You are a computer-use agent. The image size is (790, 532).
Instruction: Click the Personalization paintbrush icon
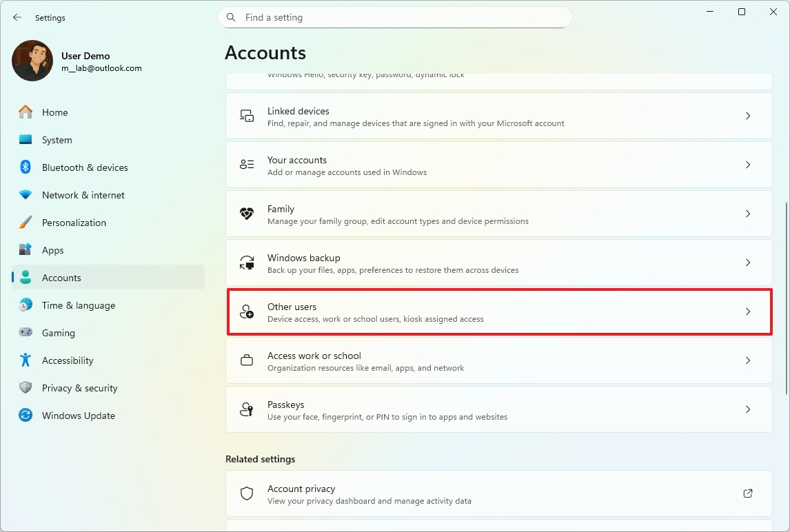26,222
